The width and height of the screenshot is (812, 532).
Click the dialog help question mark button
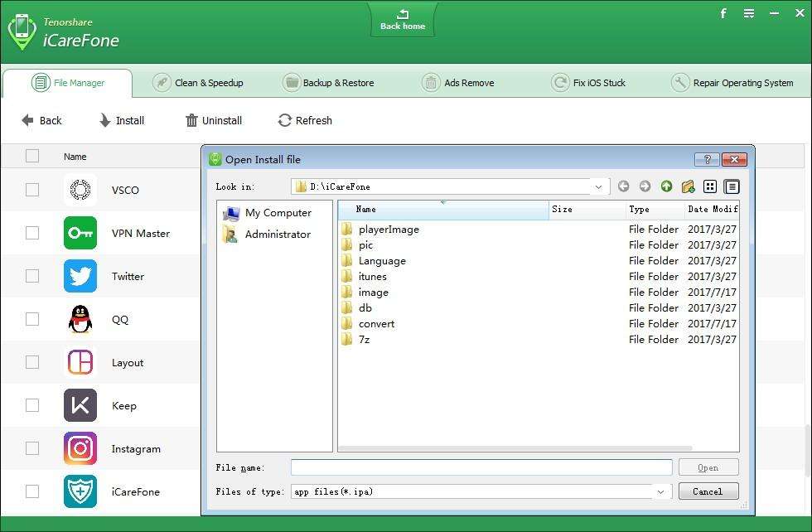[x=707, y=160]
